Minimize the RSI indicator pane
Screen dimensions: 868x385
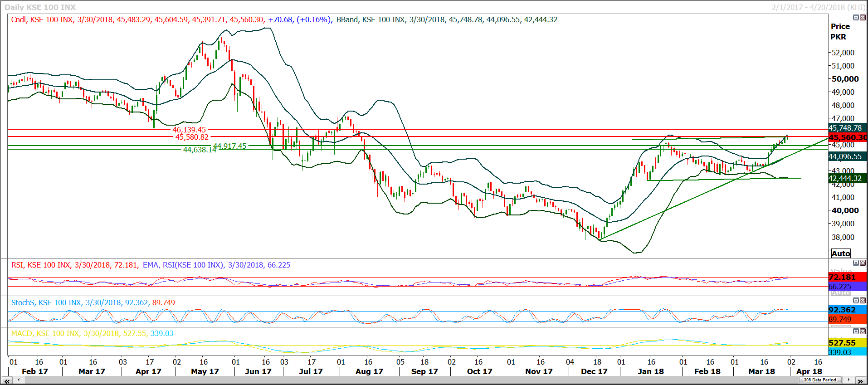[856, 263]
